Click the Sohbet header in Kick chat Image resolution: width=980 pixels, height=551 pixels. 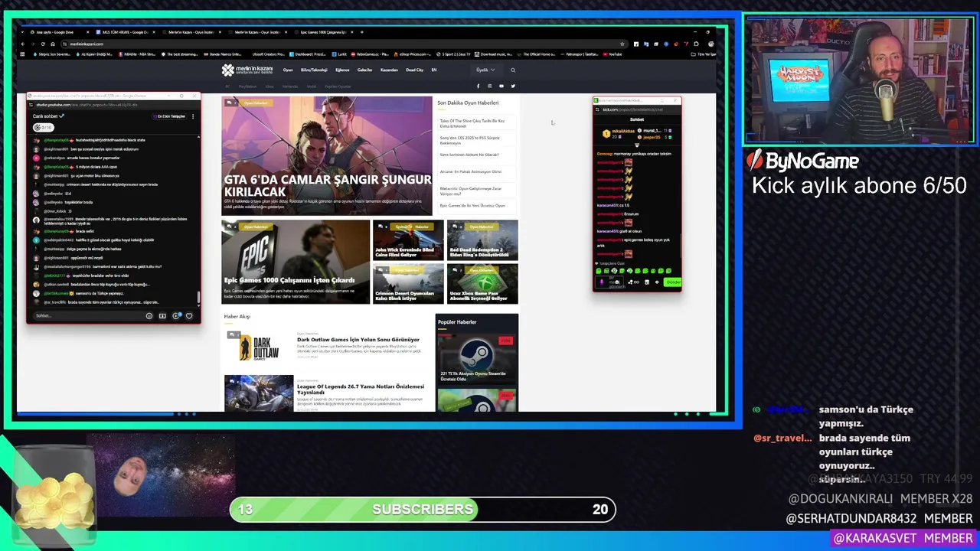637,119
